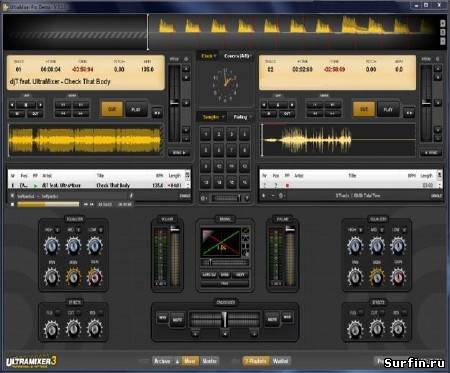Switch to the Archive view tab

[162, 361]
